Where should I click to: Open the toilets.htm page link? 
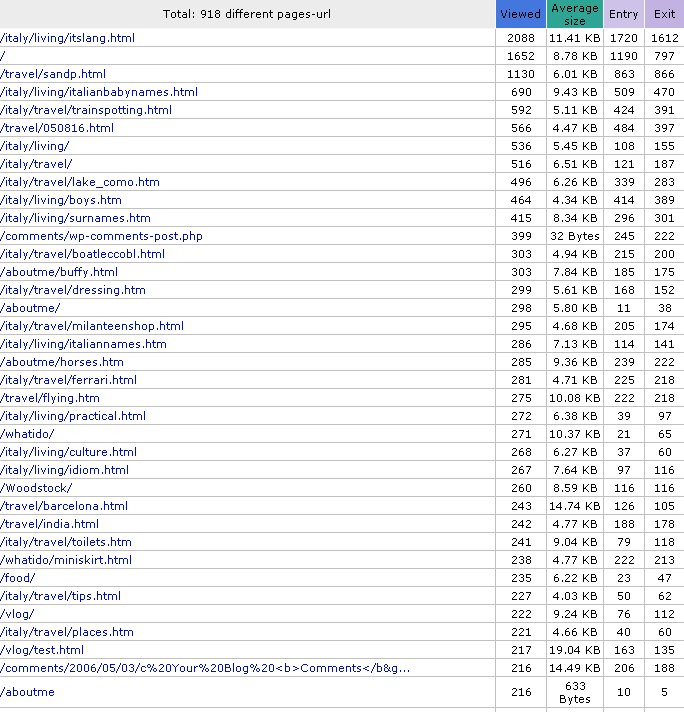click(66, 543)
